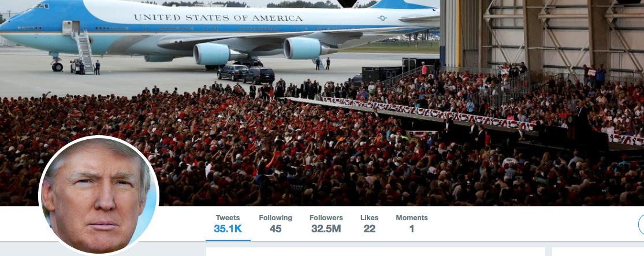644x256 pixels.
Task: Click the 35.1K tweets count
Action: pos(228,229)
